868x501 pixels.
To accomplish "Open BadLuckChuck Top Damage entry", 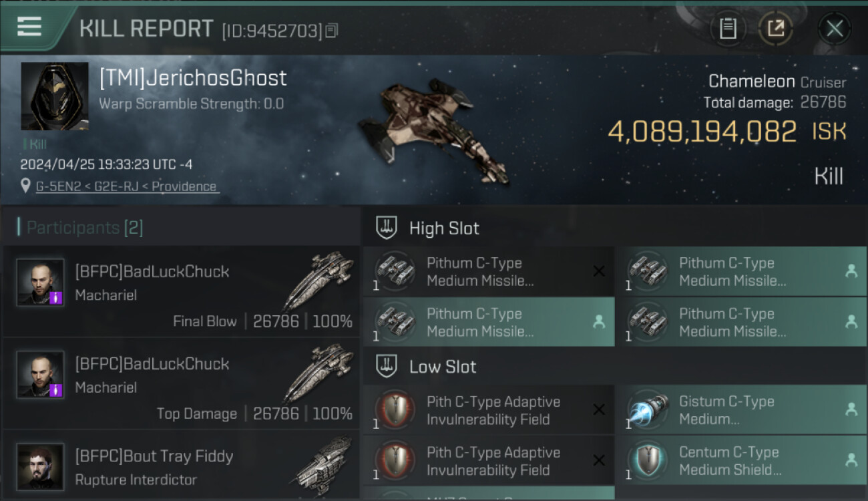I will 182,384.
